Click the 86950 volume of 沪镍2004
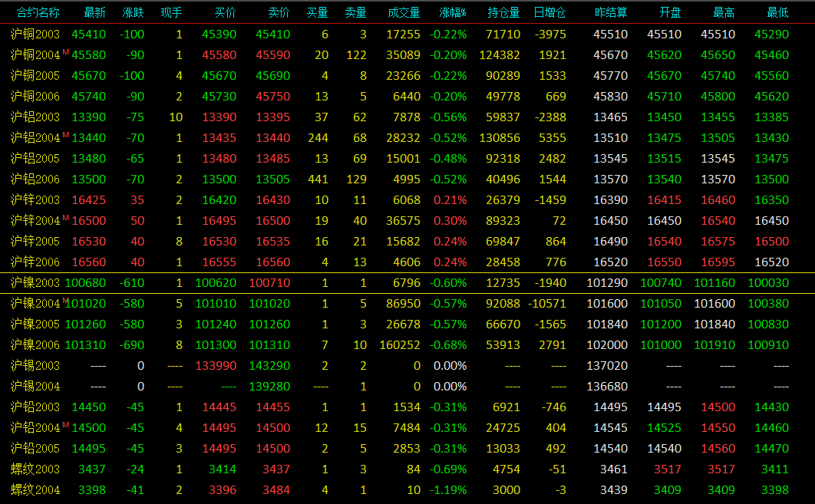Screen dimensions: 815x504 point(404,304)
